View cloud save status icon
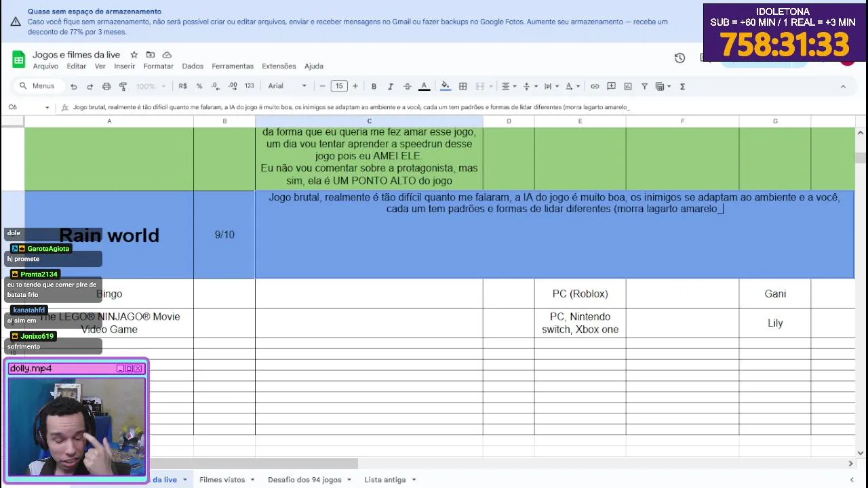The width and height of the screenshot is (868, 488). click(x=167, y=55)
